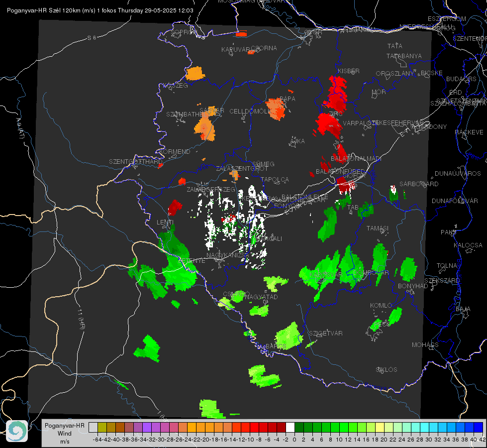Click the KALOCSA city label
This screenshot has height=448, width=487.
(468, 245)
